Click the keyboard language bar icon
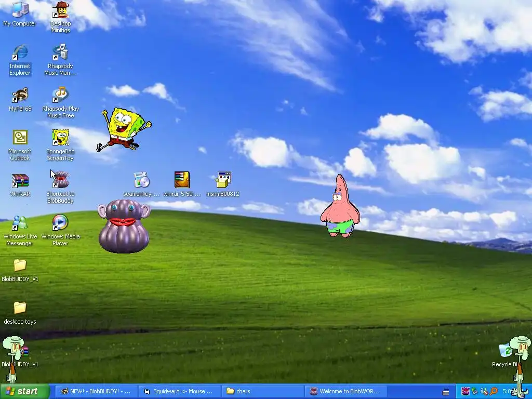 446,392
